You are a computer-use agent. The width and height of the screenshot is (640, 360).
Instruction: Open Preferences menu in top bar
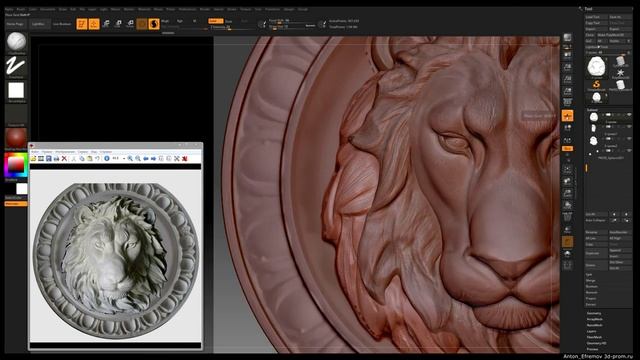pos(187,9)
